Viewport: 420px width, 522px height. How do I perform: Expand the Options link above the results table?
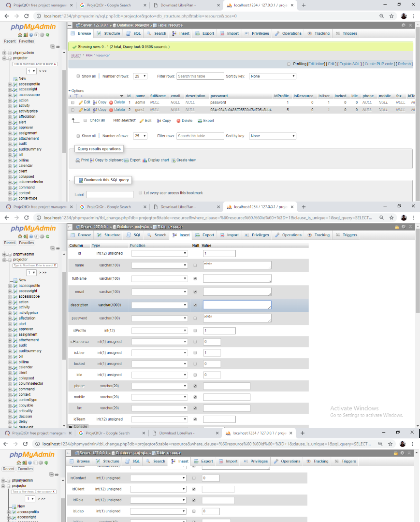76,91
